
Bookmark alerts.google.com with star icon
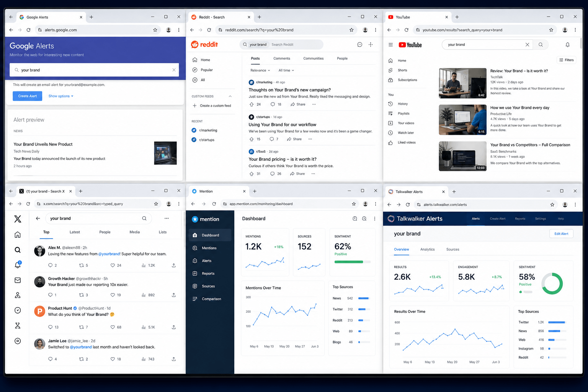(155, 30)
